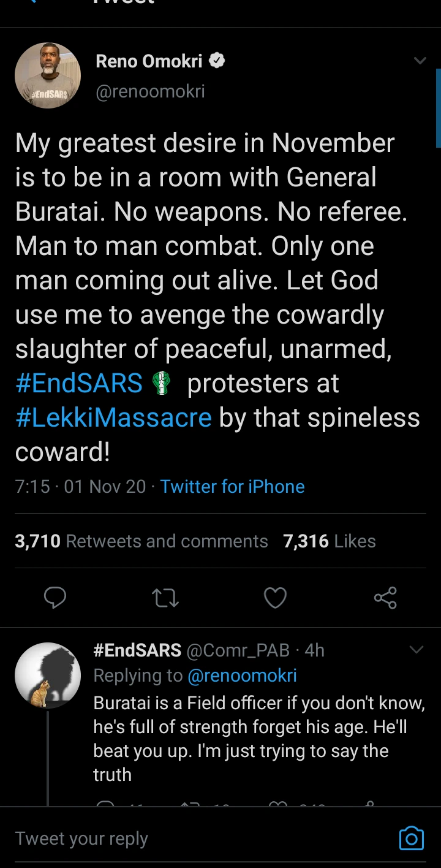Click the verified badge beside Reno Omokri
This screenshot has width=441, height=868.
click(x=217, y=60)
